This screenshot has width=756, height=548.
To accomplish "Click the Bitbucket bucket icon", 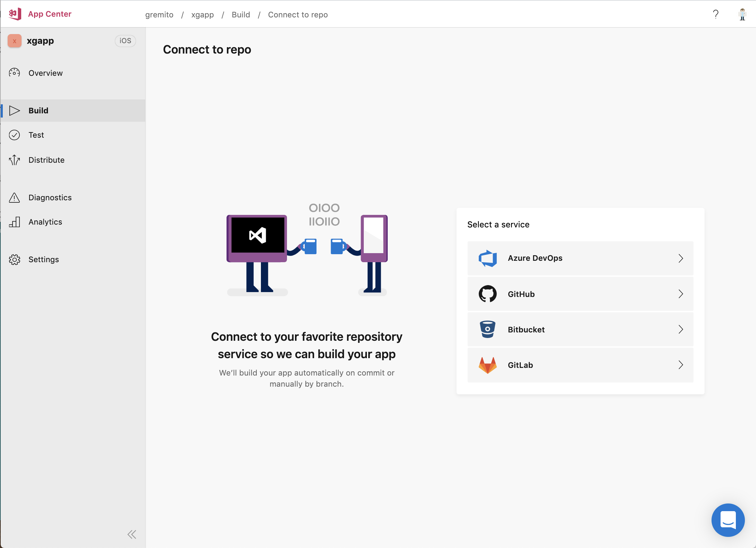I will (487, 329).
